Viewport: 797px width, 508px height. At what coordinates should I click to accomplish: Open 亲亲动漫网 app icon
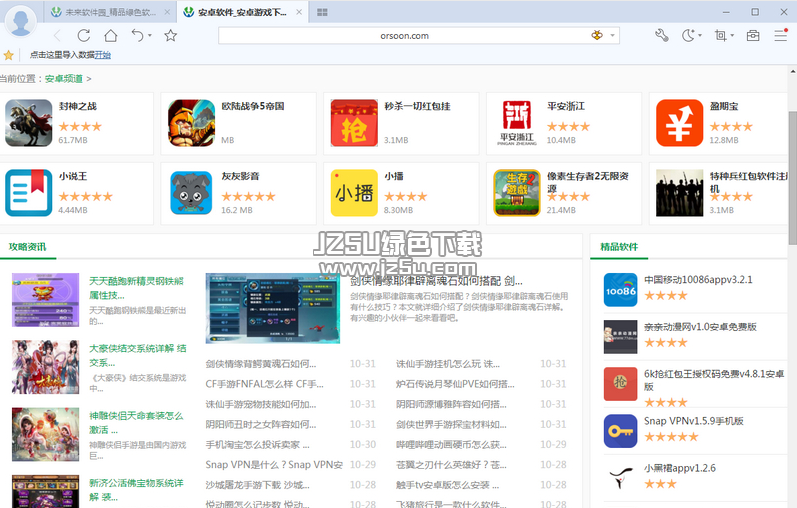coord(620,337)
